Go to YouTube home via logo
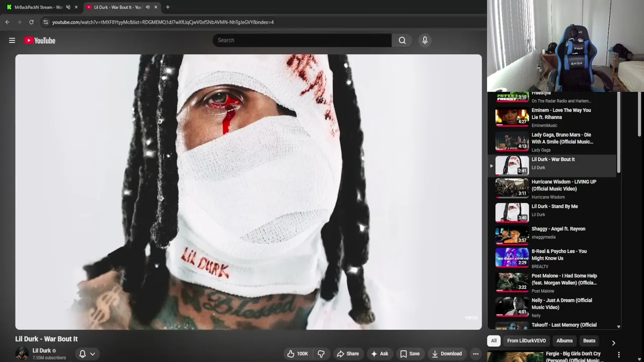The height and width of the screenshot is (362, 644). [40, 40]
